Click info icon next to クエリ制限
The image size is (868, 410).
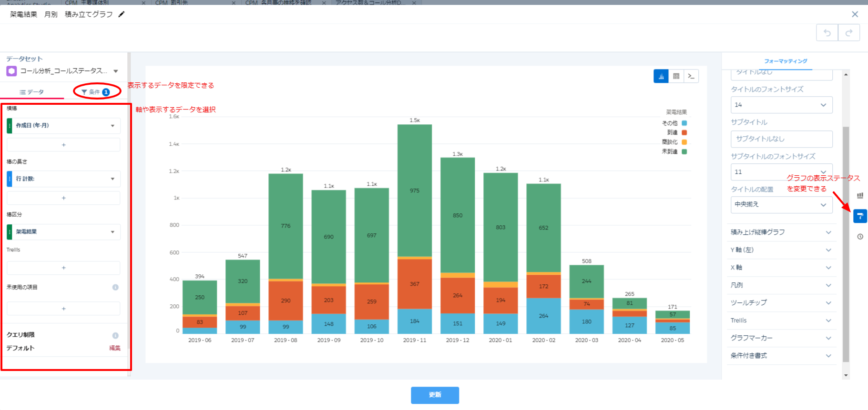tap(115, 335)
